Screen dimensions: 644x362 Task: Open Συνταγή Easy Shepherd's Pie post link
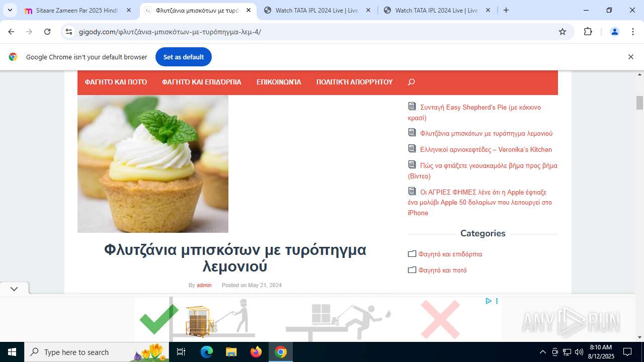click(x=474, y=113)
